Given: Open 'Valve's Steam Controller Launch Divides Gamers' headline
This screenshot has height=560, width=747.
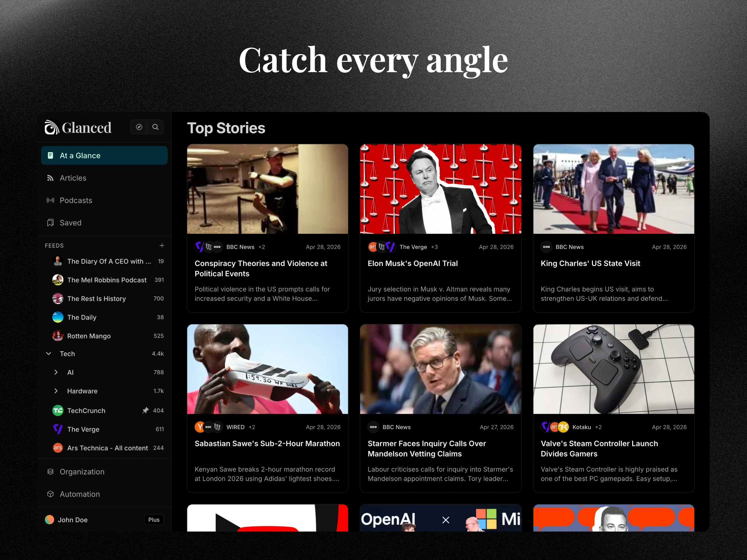Looking at the screenshot, I should [599, 449].
